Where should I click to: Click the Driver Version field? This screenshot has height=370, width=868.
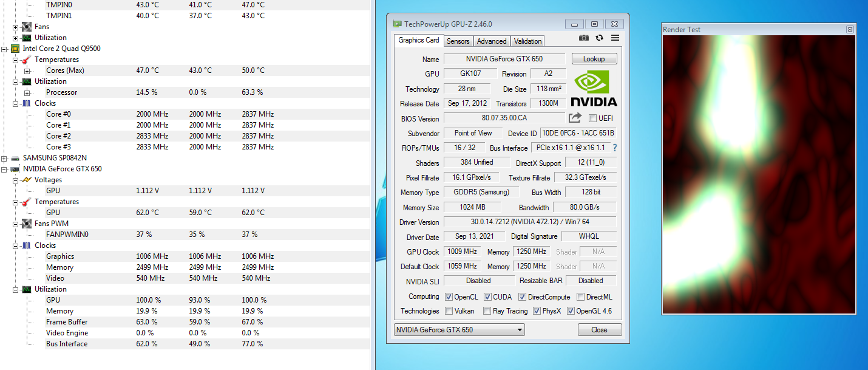(x=530, y=222)
